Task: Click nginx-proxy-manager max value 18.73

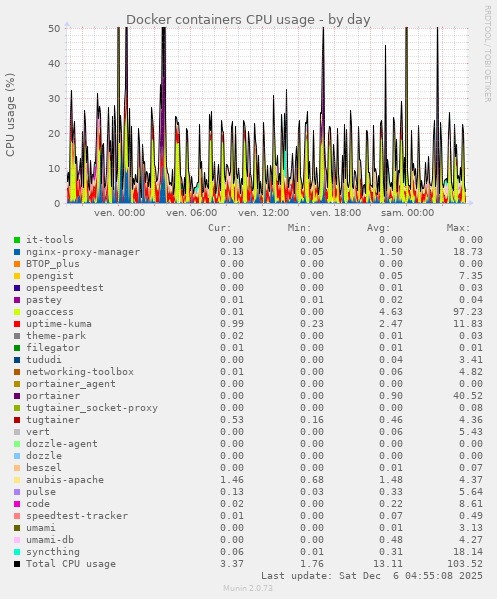Action: tap(468, 252)
